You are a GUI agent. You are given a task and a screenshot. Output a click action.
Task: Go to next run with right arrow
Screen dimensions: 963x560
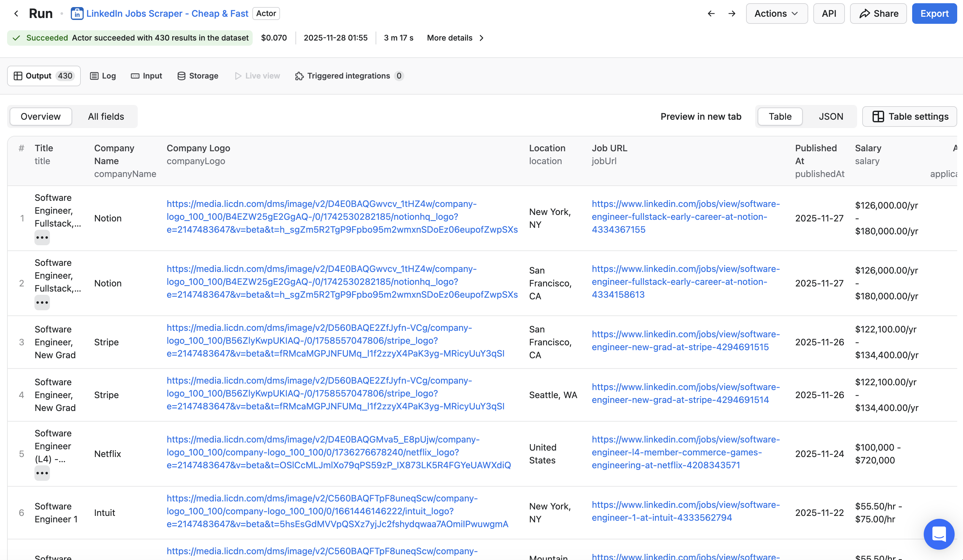[x=731, y=14]
